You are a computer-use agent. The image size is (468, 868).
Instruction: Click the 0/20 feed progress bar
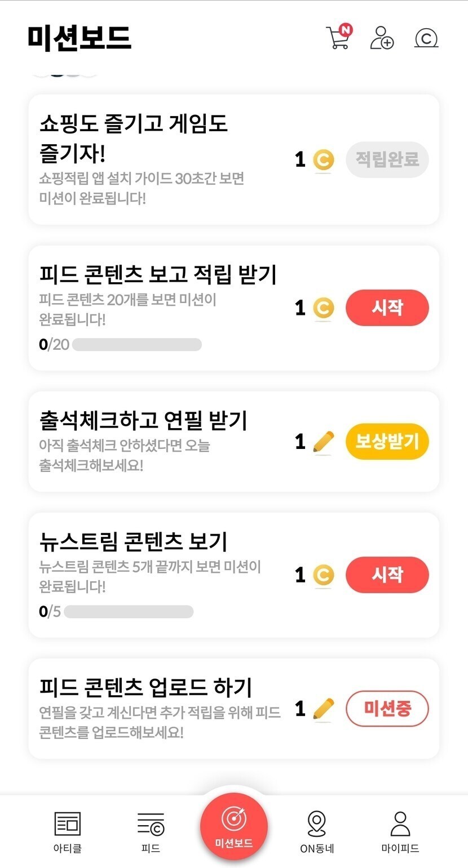[x=136, y=345]
